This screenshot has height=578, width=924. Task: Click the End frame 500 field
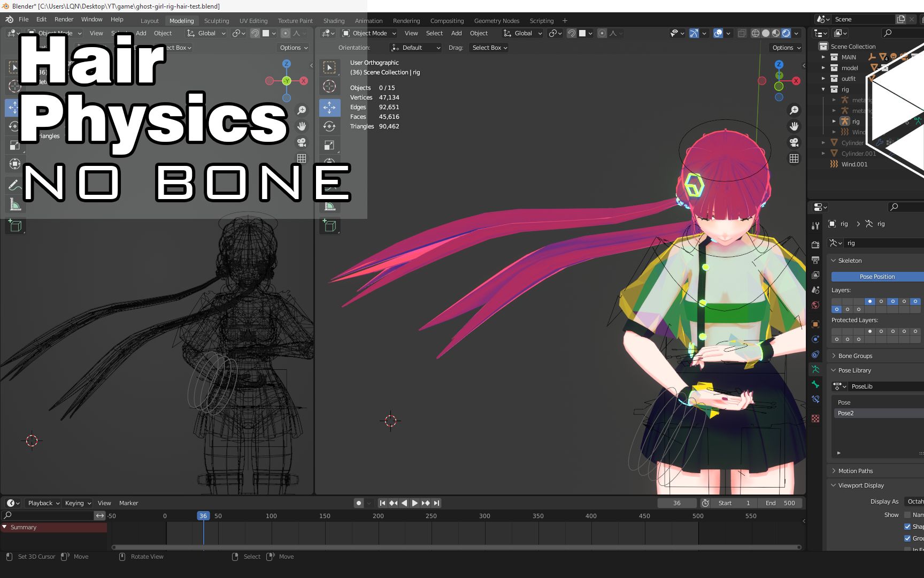[780, 503]
